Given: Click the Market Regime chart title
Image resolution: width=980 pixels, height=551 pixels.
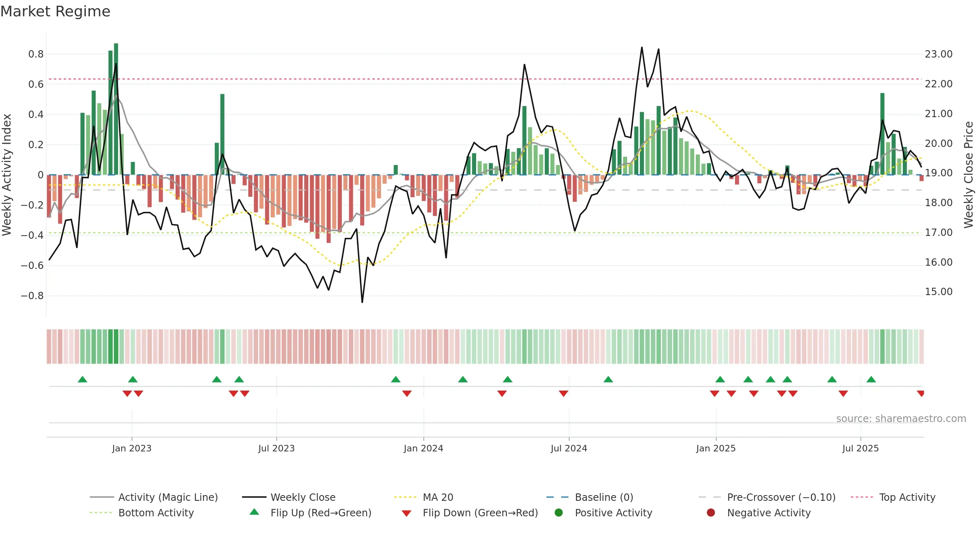Looking at the screenshot, I should [x=55, y=11].
